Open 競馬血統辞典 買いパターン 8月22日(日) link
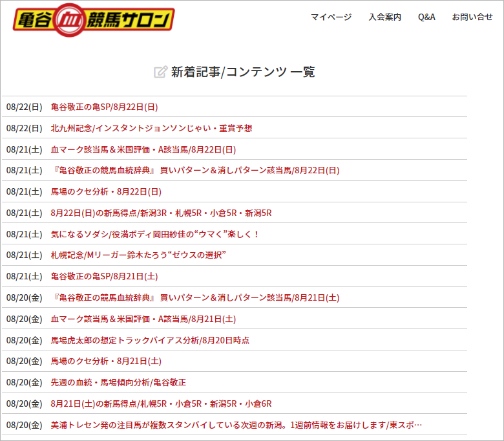This screenshot has width=504, height=441. 195,170
